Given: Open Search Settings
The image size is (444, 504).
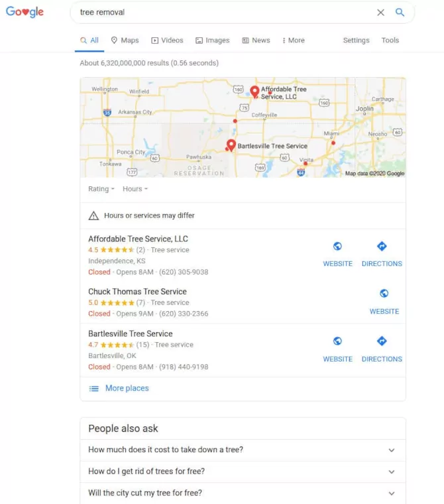Looking at the screenshot, I should point(356,40).
